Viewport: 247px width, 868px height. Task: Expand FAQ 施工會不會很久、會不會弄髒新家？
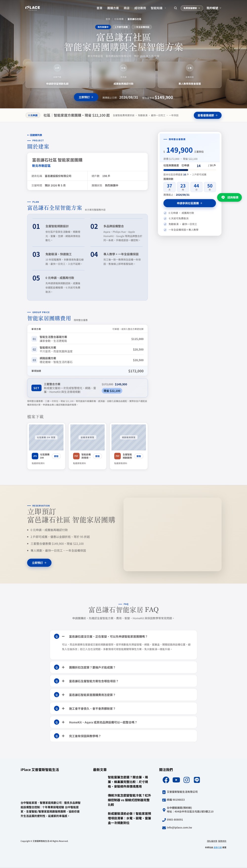point(123,709)
